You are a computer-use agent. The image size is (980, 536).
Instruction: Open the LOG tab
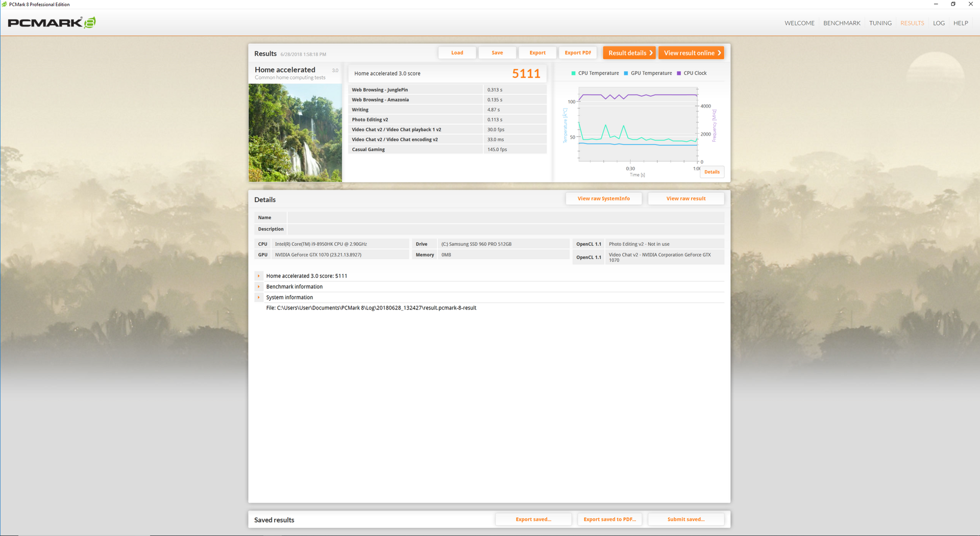point(939,23)
